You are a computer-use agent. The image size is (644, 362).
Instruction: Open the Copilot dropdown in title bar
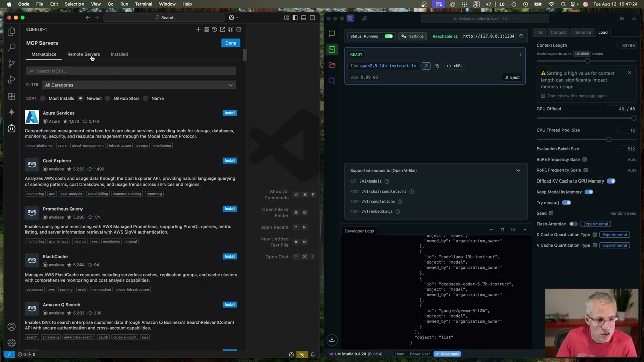point(233,18)
